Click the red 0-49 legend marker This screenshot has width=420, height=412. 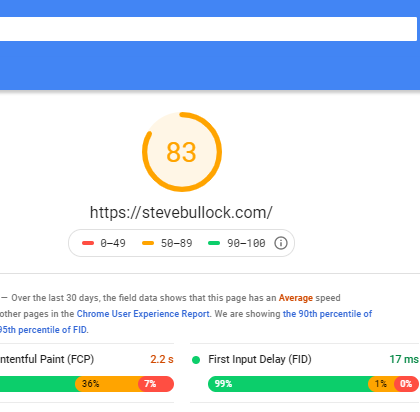point(88,243)
